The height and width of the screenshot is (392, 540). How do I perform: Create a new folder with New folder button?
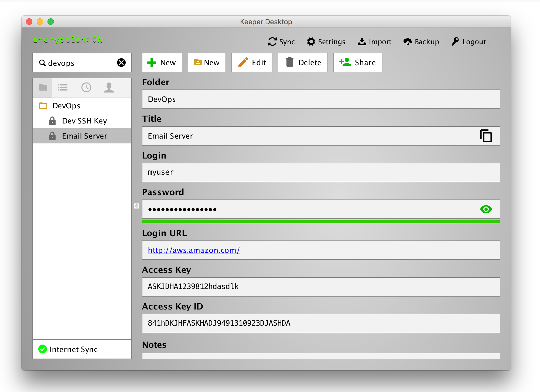207,63
